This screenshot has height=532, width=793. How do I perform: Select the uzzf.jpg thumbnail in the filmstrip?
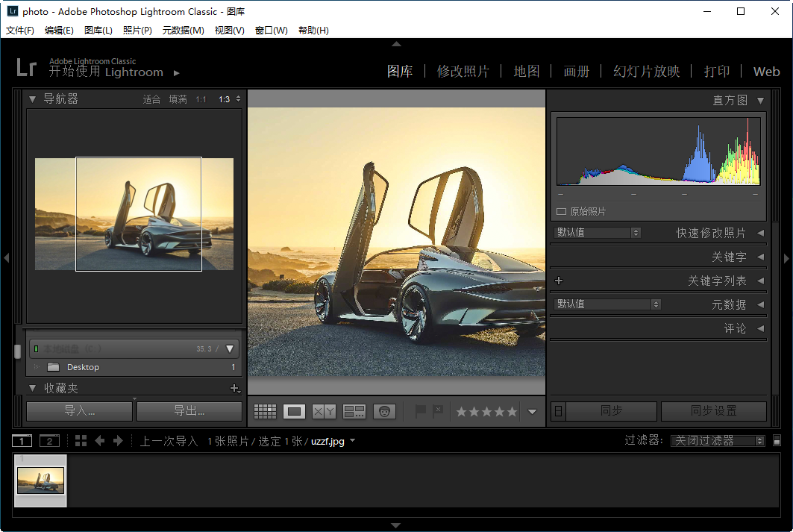[40, 480]
